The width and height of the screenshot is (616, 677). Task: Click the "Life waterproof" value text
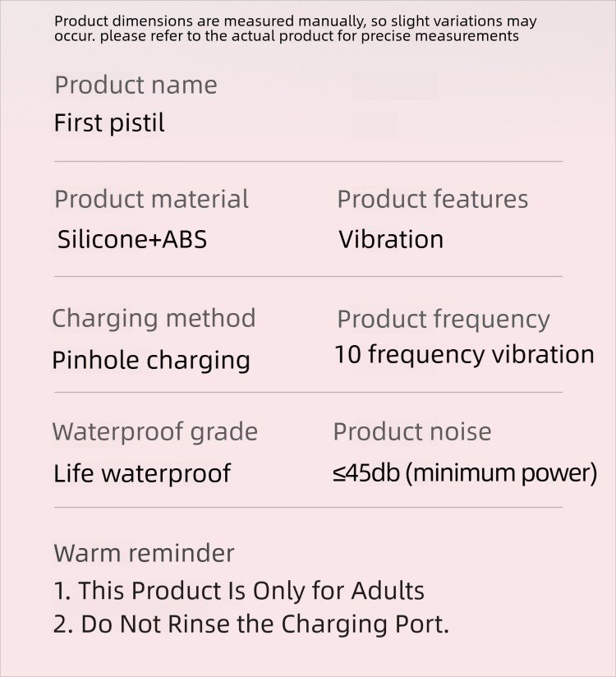(x=142, y=473)
